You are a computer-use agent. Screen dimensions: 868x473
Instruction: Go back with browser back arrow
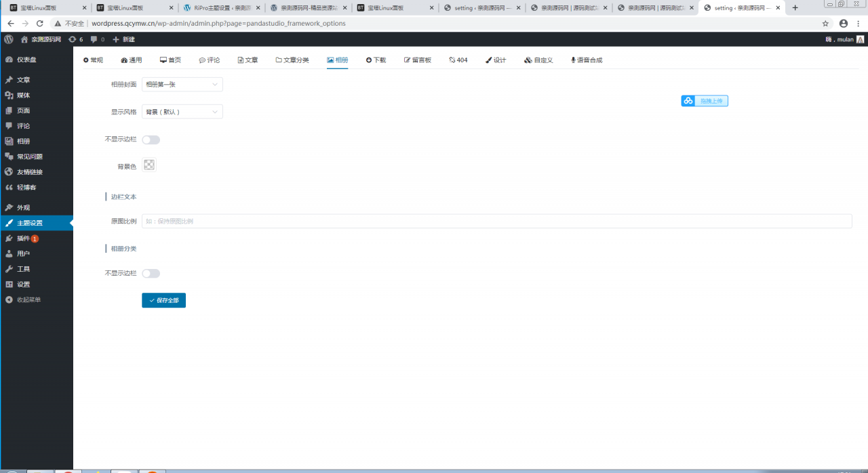point(10,23)
